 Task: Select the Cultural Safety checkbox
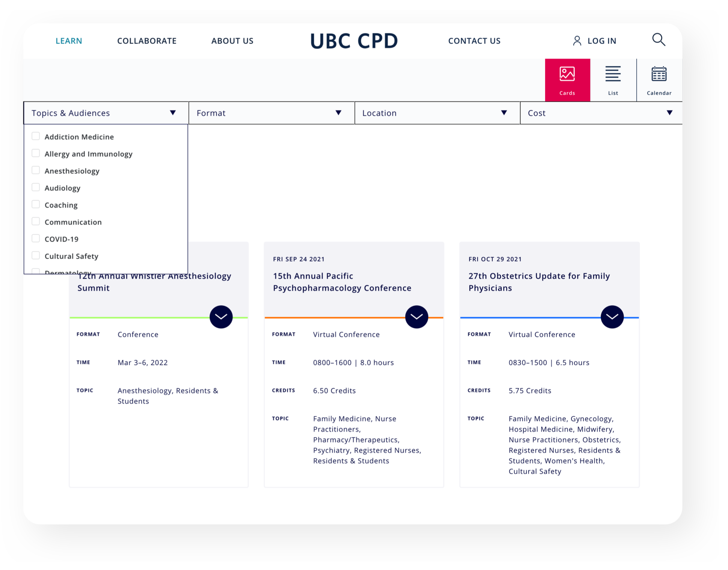tap(36, 256)
